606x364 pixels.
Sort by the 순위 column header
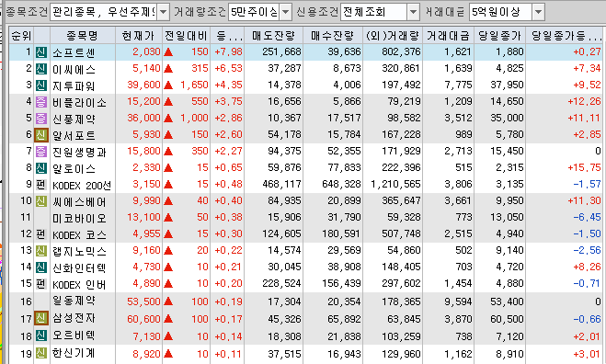tap(21, 36)
